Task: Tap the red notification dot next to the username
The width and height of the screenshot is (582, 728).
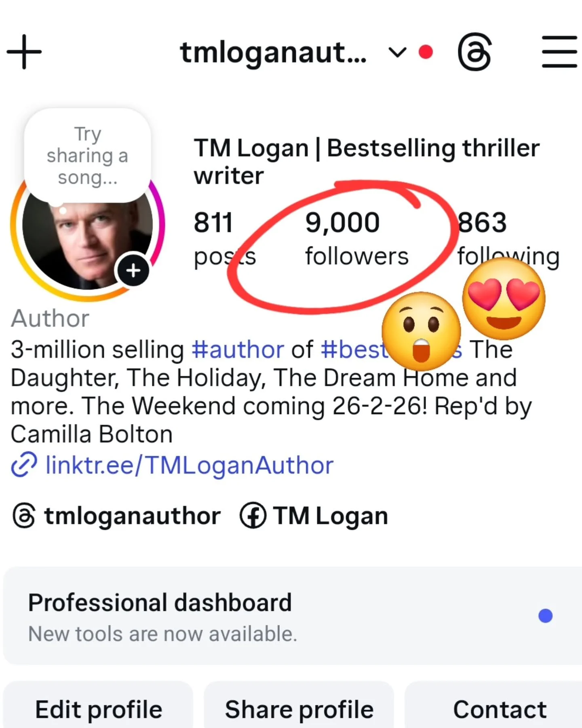Action: coord(426,52)
